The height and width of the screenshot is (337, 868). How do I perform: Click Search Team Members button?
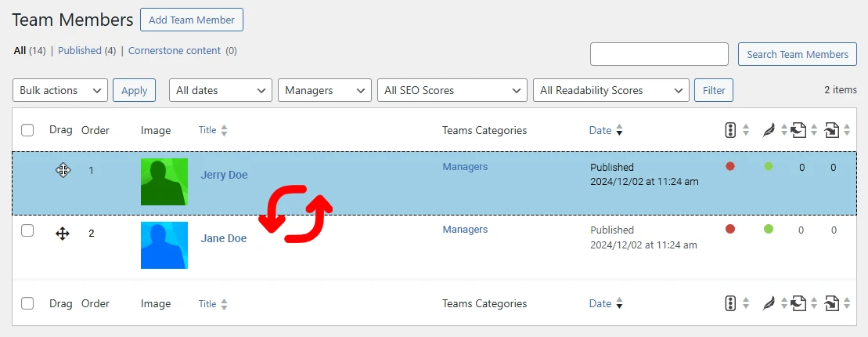(797, 54)
